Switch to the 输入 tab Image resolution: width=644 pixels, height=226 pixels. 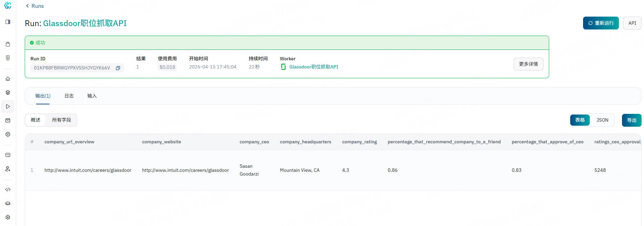click(x=92, y=96)
